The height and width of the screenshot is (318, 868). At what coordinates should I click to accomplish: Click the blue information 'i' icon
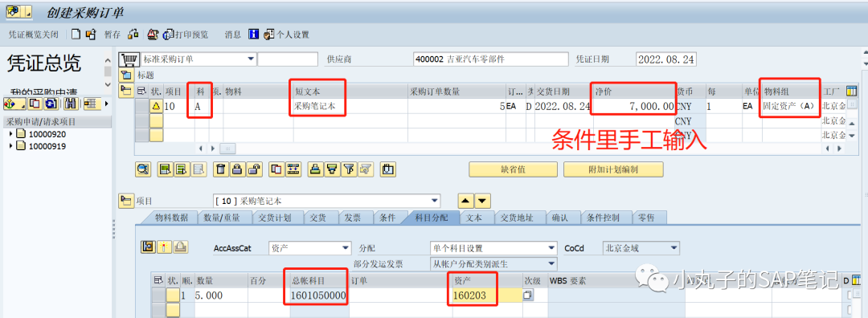coord(253,35)
